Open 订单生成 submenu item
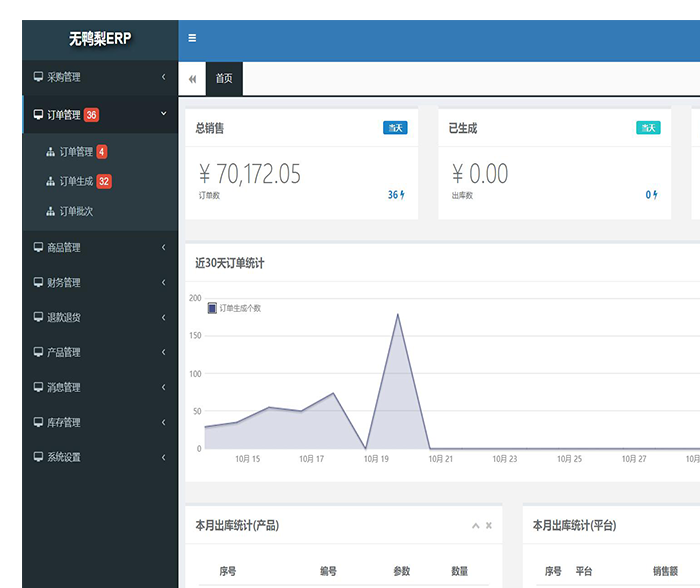Image resolution: width=700 pixels, height=588 pixels. point(76,182)
